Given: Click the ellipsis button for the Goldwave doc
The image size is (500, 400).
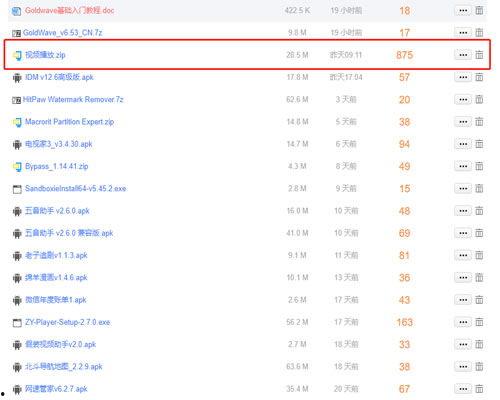Looking at the screenshot, I should [x=463, y=11].
